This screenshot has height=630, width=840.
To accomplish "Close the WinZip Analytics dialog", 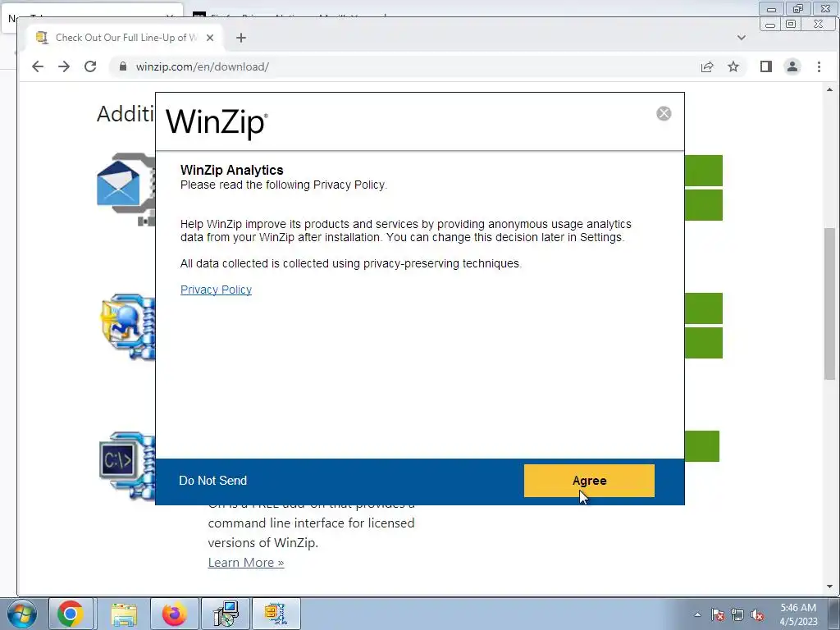I will click(664, 113).
